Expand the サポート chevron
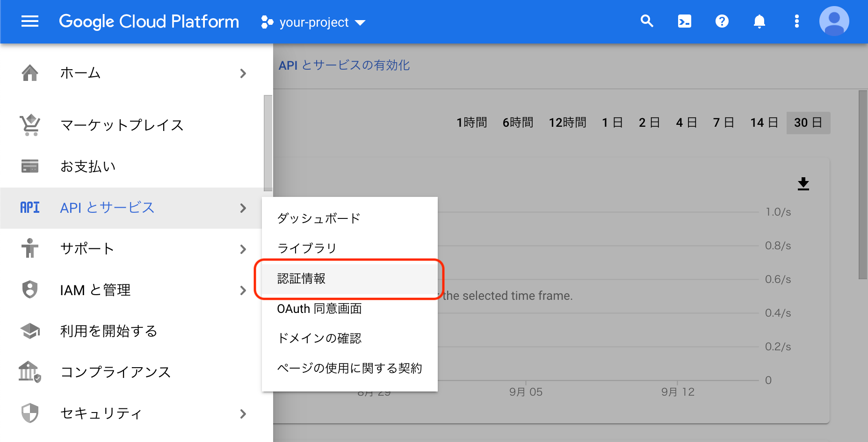 (x=243, y=249)
